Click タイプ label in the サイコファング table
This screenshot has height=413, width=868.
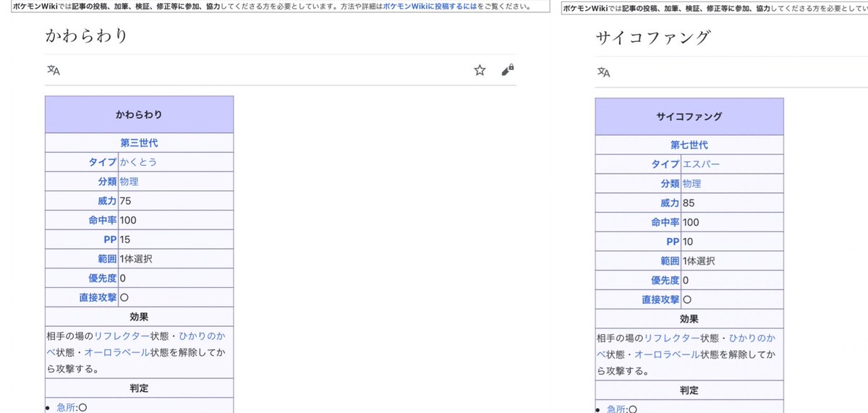(665, 164)
